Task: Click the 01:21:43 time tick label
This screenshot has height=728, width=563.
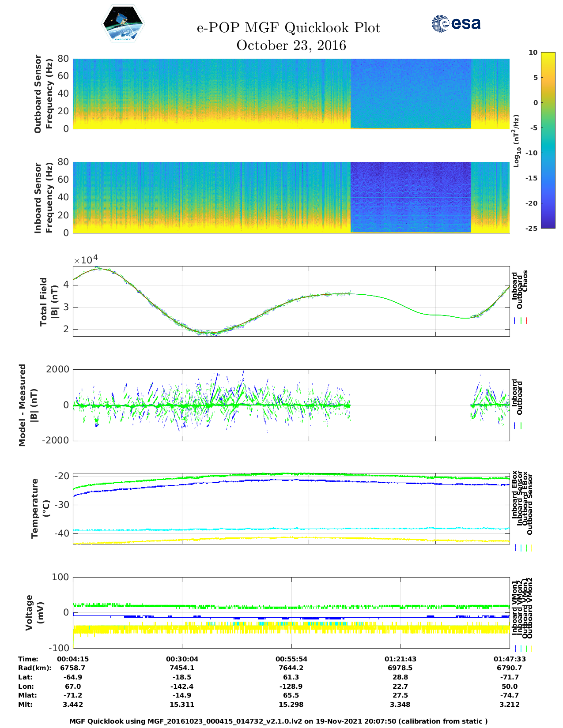Action: tap(400, 659)
